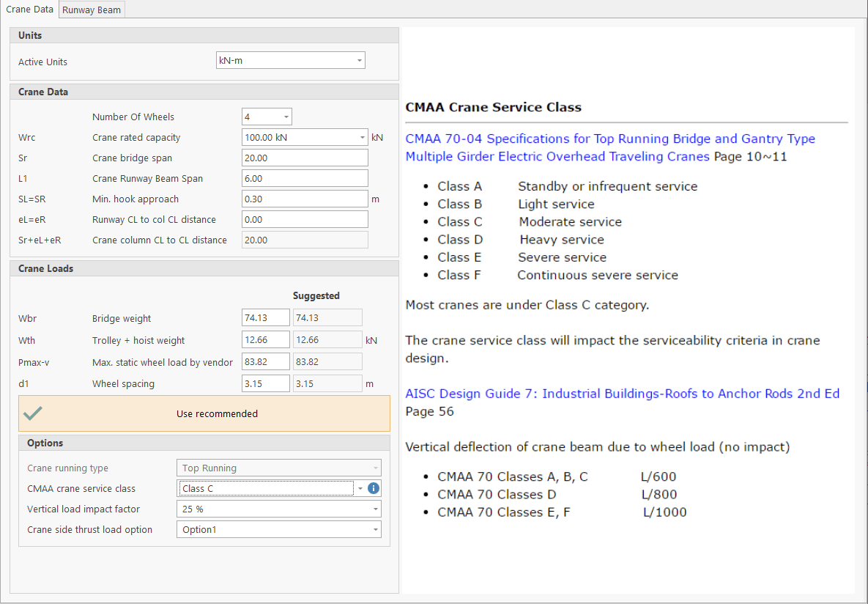Expand the Vertical load impact factor dropdown
868x604 pixels.
(278, 509)
